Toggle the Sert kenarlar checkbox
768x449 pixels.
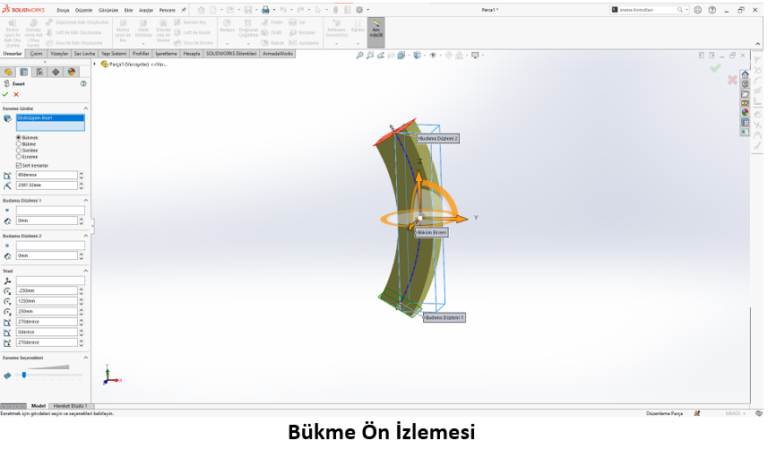tap(18, 165)
